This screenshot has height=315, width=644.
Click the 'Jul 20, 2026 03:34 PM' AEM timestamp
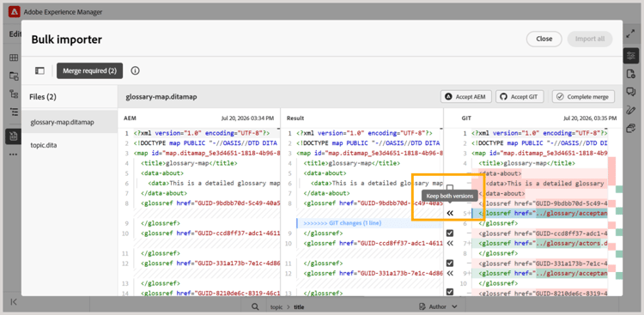tap(247, 118)
